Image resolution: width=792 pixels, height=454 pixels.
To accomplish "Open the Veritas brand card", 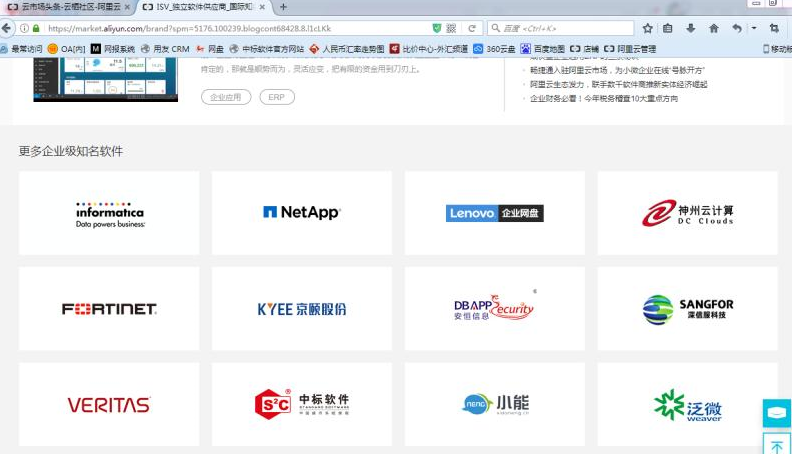I will tap(109, 405).
